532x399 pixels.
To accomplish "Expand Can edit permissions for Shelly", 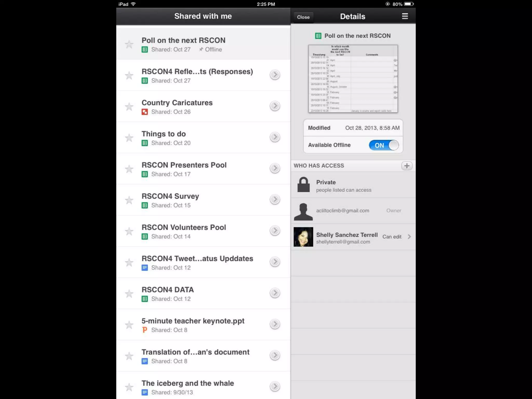I will (x=409, y=237).
